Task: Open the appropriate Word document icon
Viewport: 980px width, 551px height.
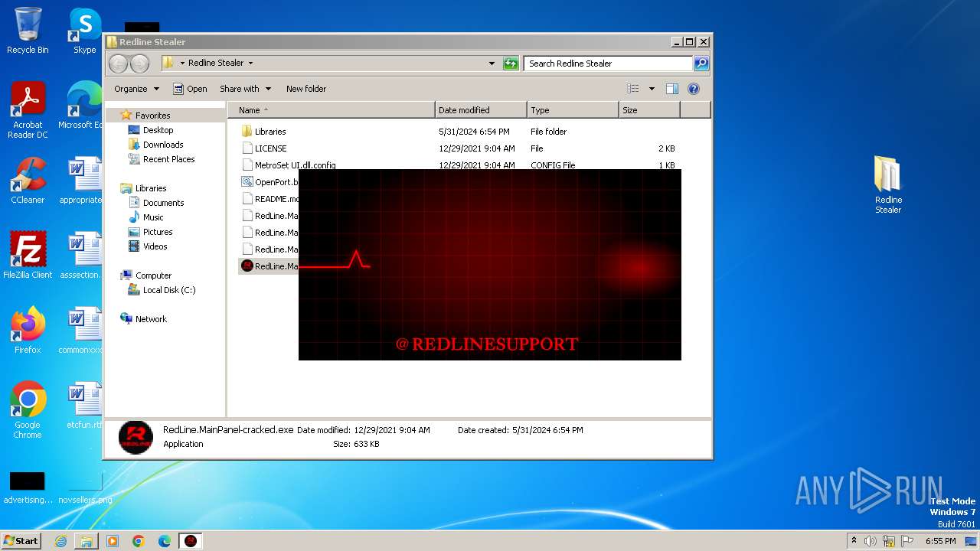Action: pyautogui.click(x=83, y=181)
